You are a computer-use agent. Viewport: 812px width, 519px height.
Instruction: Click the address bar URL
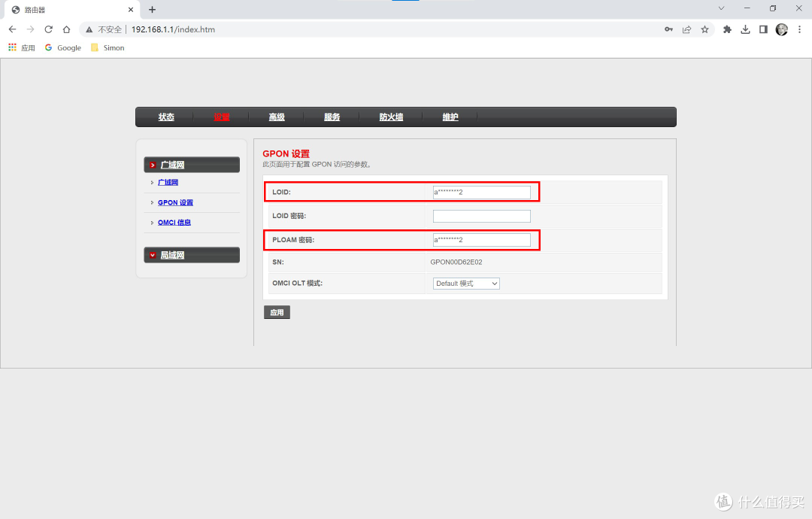tap(173, 29)
